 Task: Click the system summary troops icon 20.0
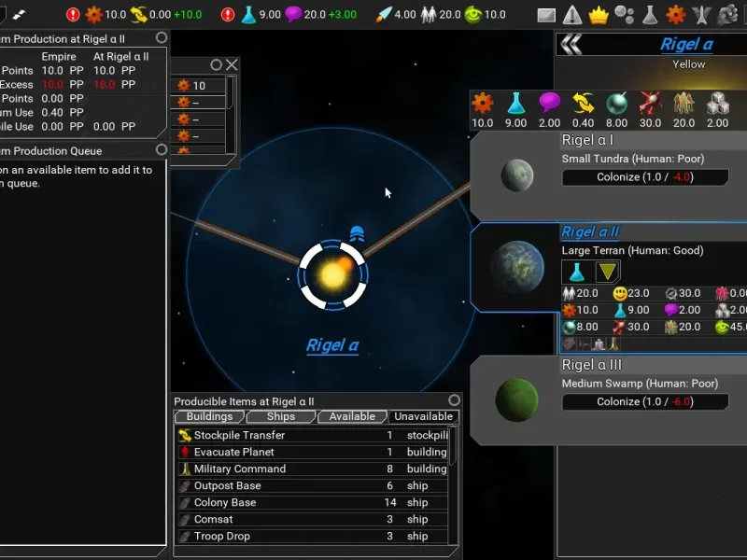tap(684, 104)
